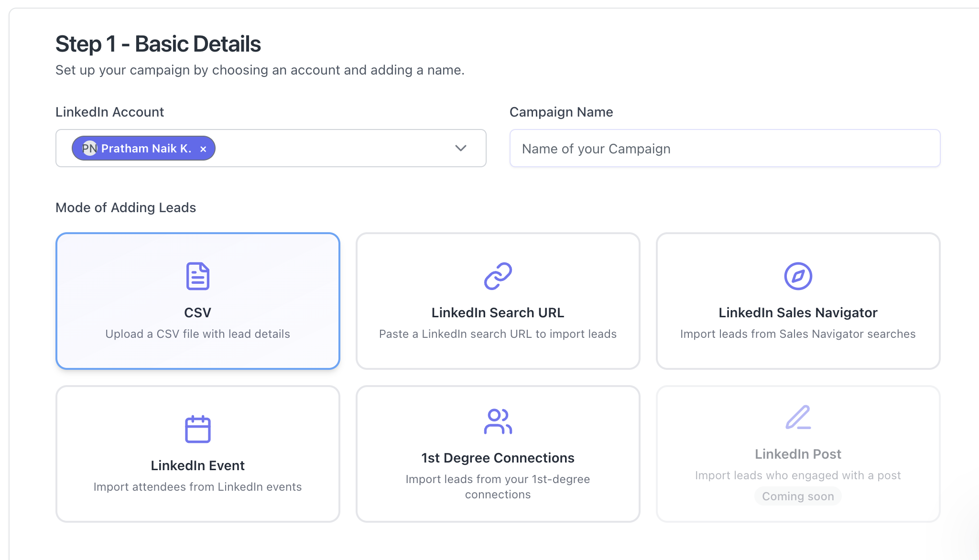Click the Pratham Naik K. chip label

pyautogui.click(x=146, y=149)
